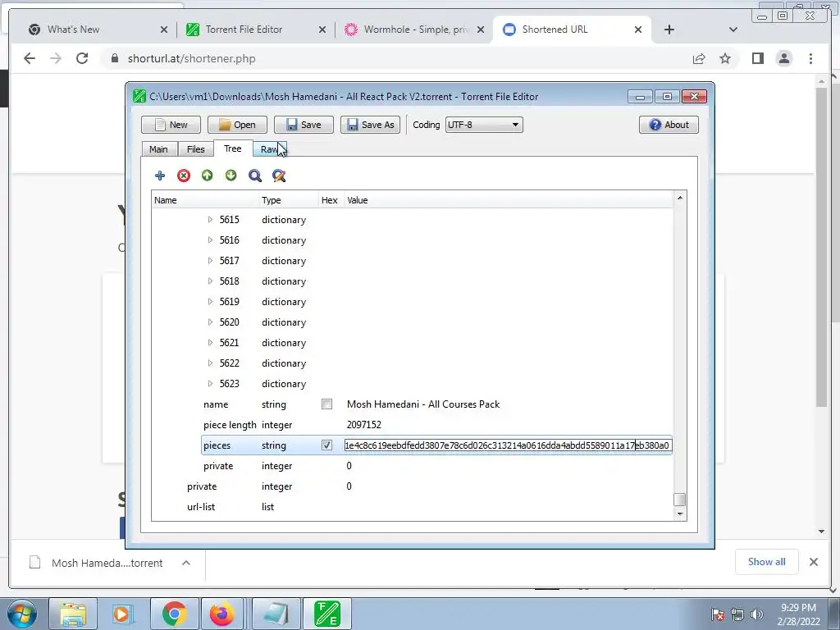Image resolution: width=840 pixels, height=630 pixels.
Task: Click tree scrollbar up arrow
Action: pos(680,198)
